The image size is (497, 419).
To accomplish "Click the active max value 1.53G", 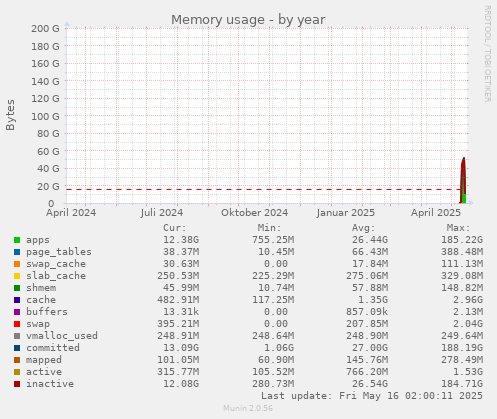I will coord(468,372).
